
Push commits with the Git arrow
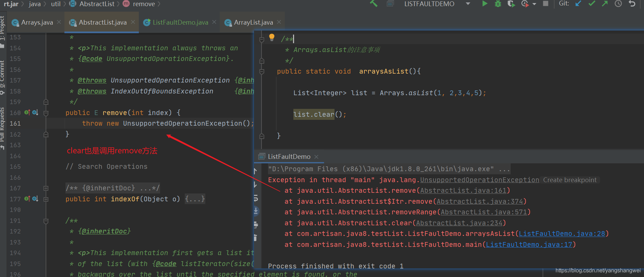point(605,4)
